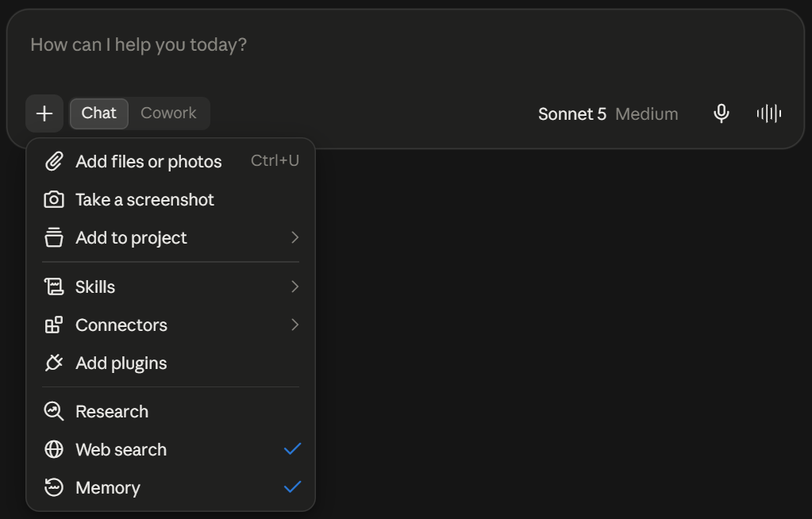Switch to the Cowork tab
The height and width of the screenshot is (519, 812).
click(168, 113)
